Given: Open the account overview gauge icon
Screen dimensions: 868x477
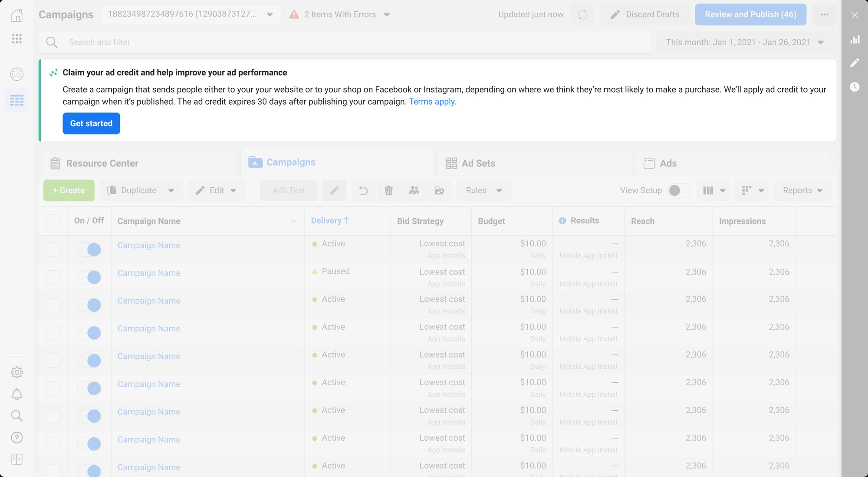Looking at the screenshot, I should coord(16,74).
